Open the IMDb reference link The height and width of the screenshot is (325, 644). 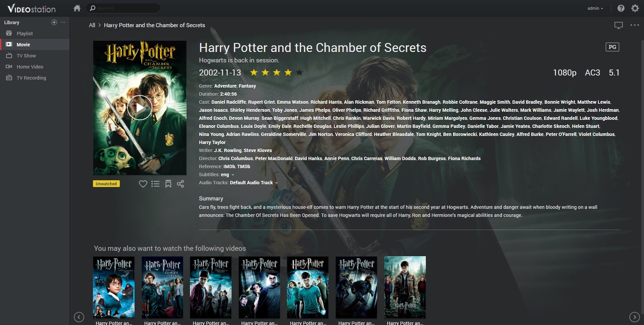(229, 167)
